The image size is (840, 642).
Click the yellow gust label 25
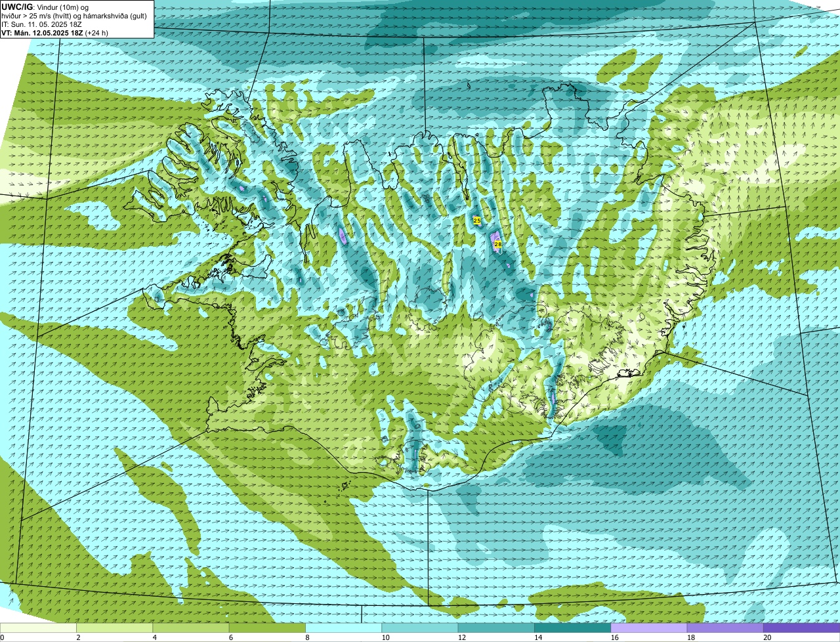476,221
